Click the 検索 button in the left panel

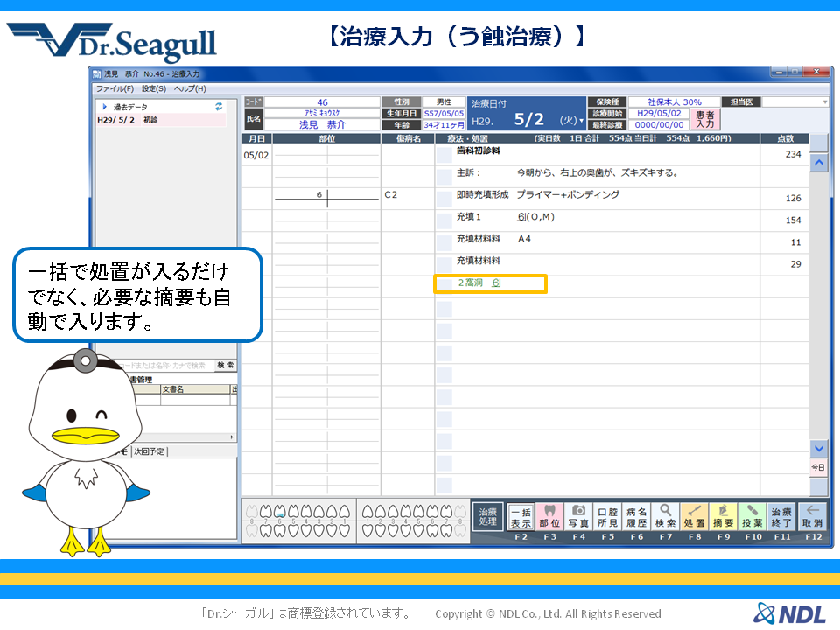226,366
